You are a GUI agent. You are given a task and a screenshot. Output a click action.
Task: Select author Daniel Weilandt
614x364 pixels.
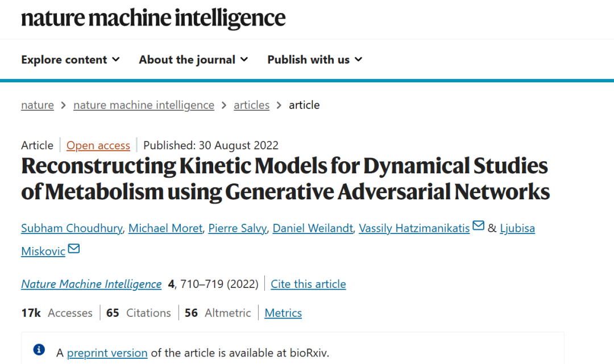(313, 228)
